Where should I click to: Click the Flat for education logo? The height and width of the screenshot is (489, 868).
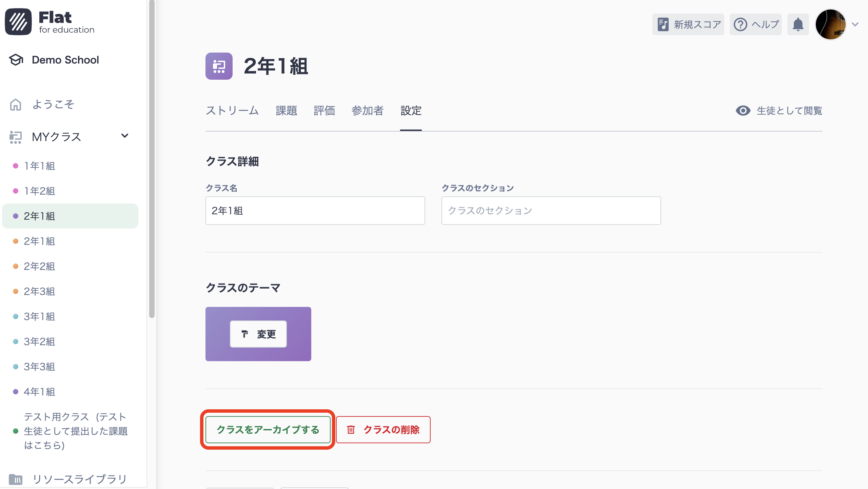(x=49, y=21)
